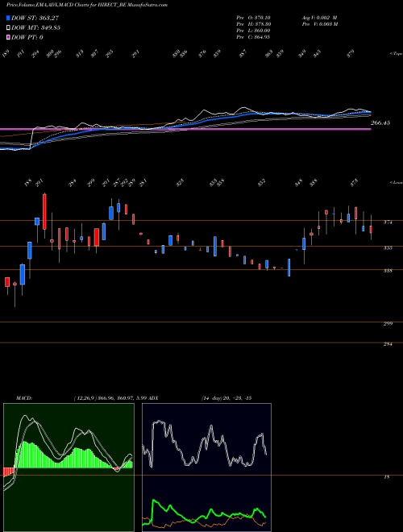Click the ADX indicator chart panel
The width and height of the screenshot is (403, 532).
206,468
